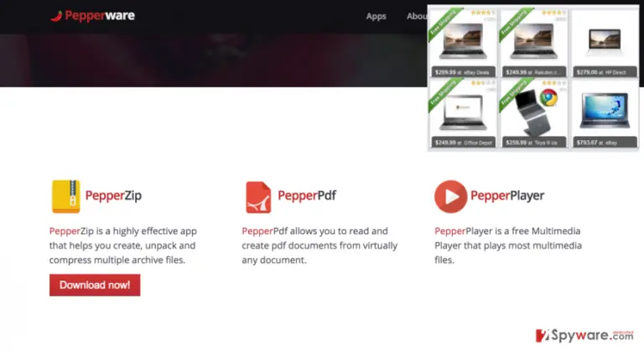Click the Chrome logo on Chromebook ad
This screenshot has width=644, height=351.
(548, 97)
